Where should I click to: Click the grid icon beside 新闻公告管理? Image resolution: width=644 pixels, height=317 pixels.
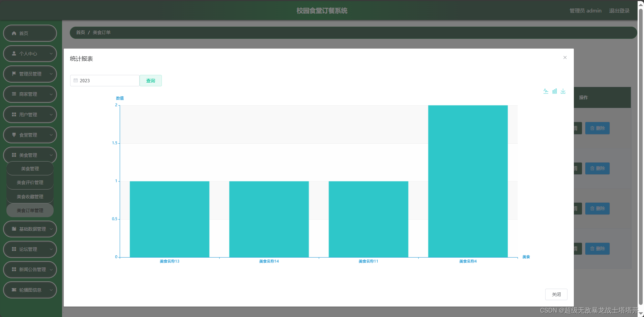(14, 269)
